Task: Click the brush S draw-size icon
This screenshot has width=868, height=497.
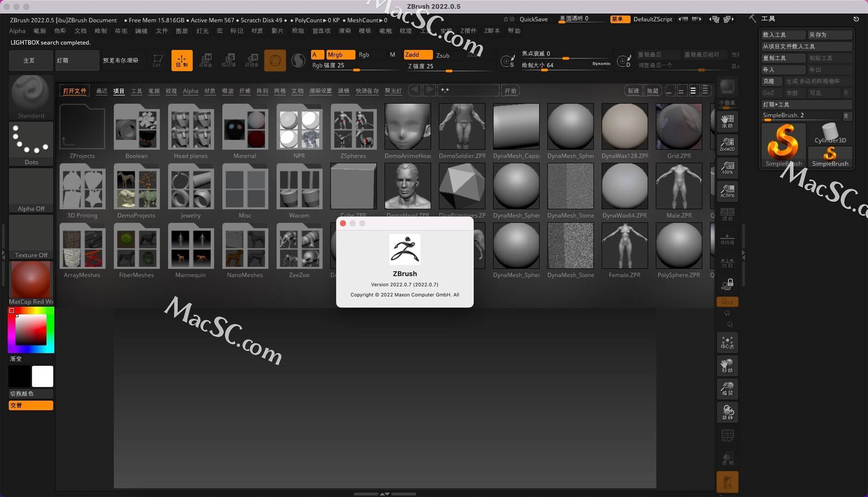Action: tap(508, 61)
